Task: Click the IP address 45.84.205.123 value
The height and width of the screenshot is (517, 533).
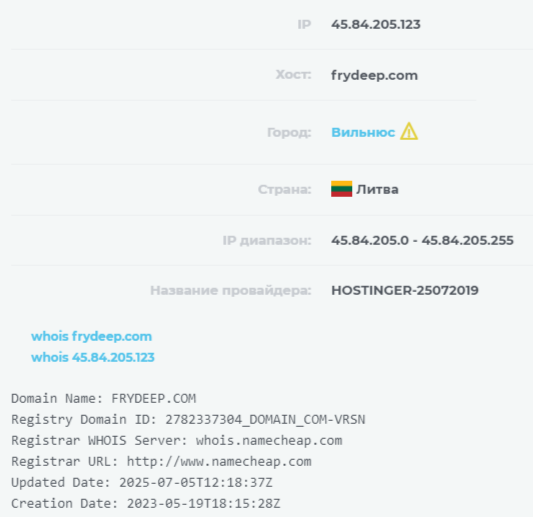Action: coord(376,24)
